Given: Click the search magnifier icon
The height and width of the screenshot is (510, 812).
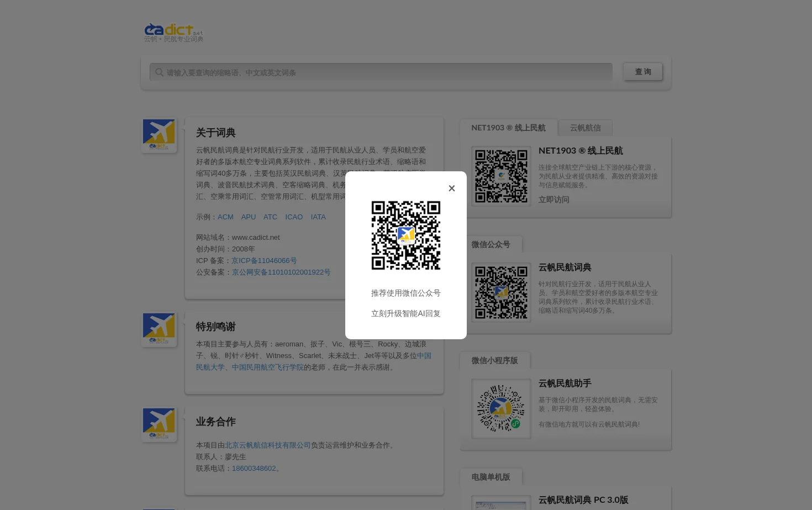Looking at the screenshot, I should [159, 72].
